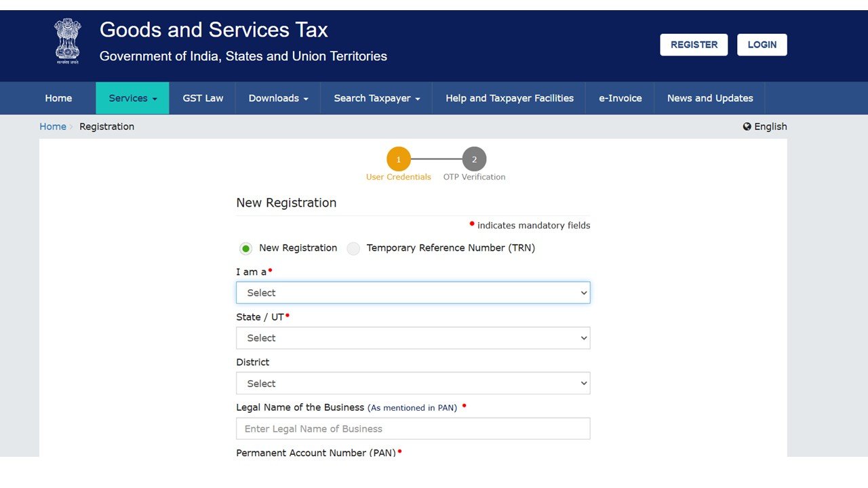
Task: Click the Home breadcrumb link
Action: tap(53, 127)
